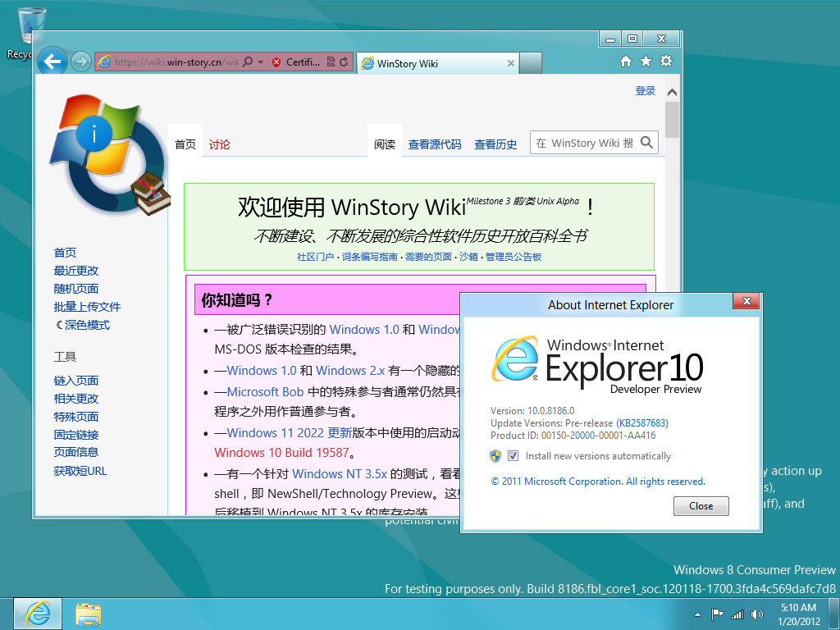The width and height of the screenshot is (840, 630).
Task: Open sidebar link 页面信息
Action: [76, 452]
